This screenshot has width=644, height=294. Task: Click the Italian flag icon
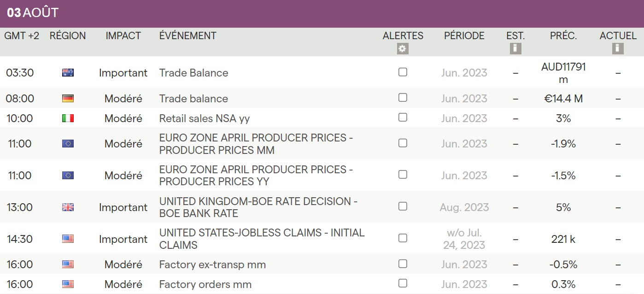(x=68, y=118)
